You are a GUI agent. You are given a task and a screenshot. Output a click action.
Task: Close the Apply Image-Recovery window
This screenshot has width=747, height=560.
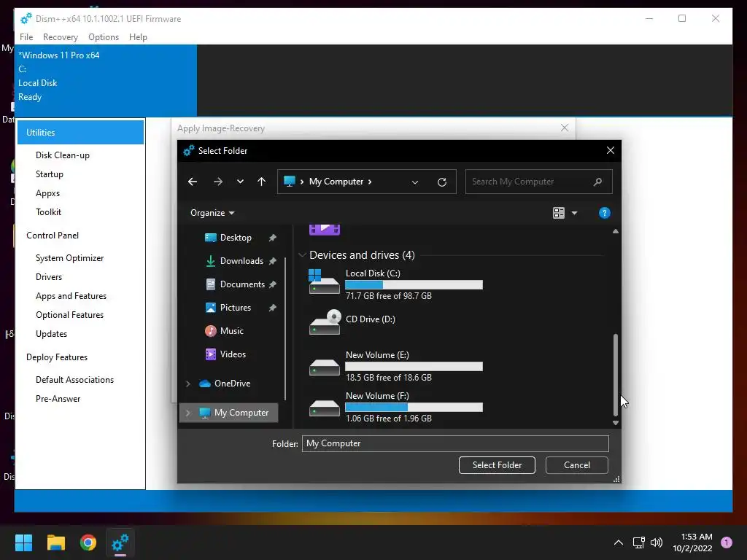pos(565,128)
